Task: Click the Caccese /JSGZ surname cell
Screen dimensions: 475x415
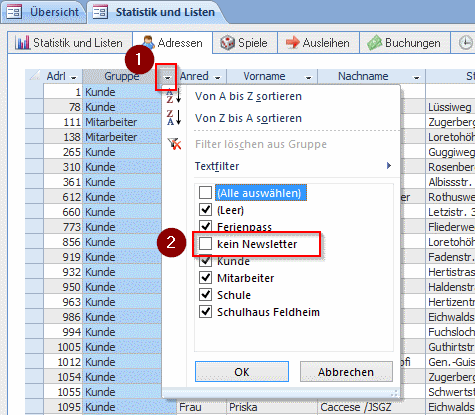Action: click(372, 407)
